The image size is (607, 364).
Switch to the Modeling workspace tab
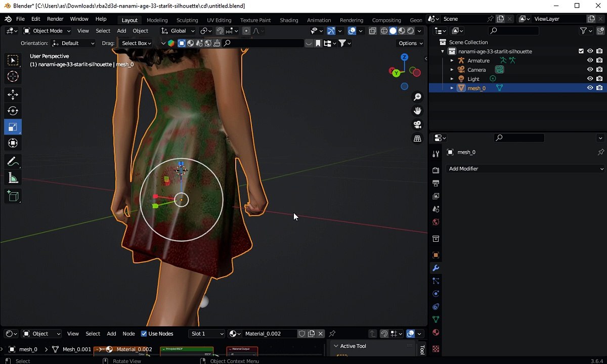[157, 20]
